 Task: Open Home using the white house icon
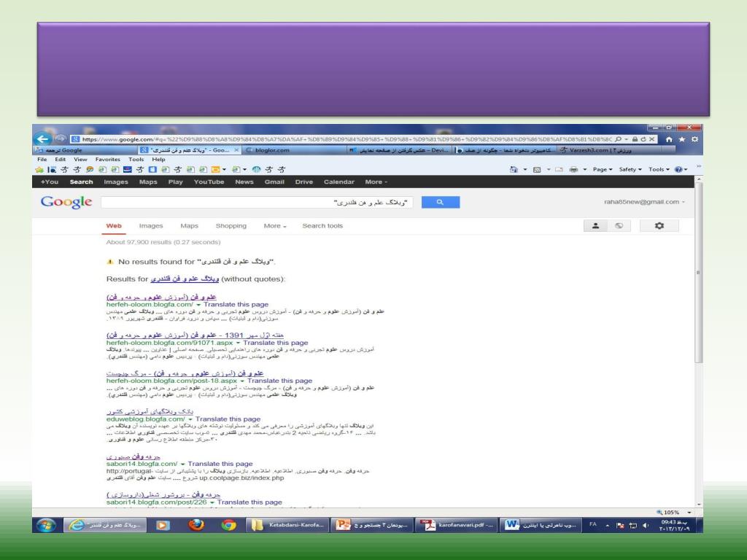pyautogui.click(x=669, y=139)
